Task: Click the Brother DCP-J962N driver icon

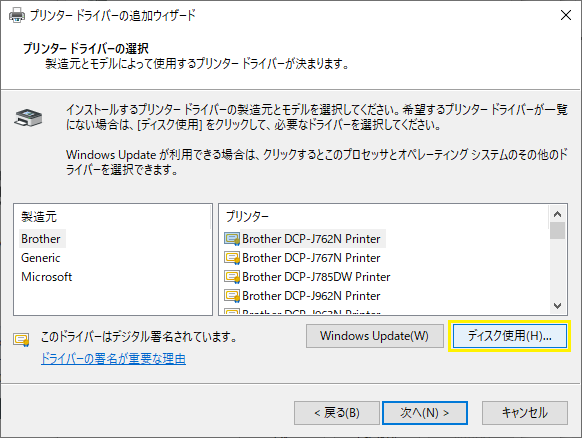Action: [232, 296]
